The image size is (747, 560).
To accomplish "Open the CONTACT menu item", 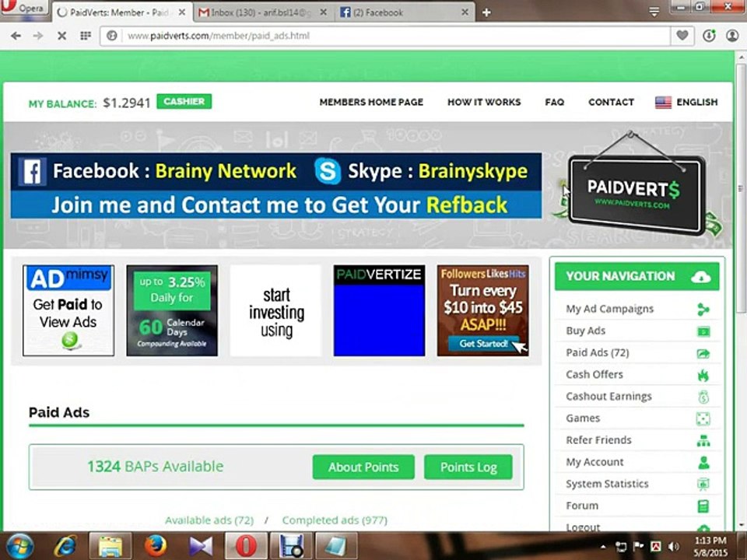I will 612,102.
